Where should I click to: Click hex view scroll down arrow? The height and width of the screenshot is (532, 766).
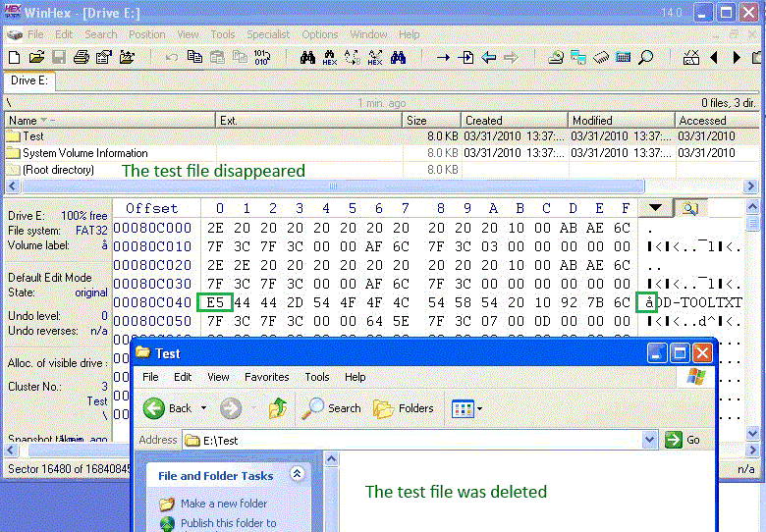pos(753,433)
